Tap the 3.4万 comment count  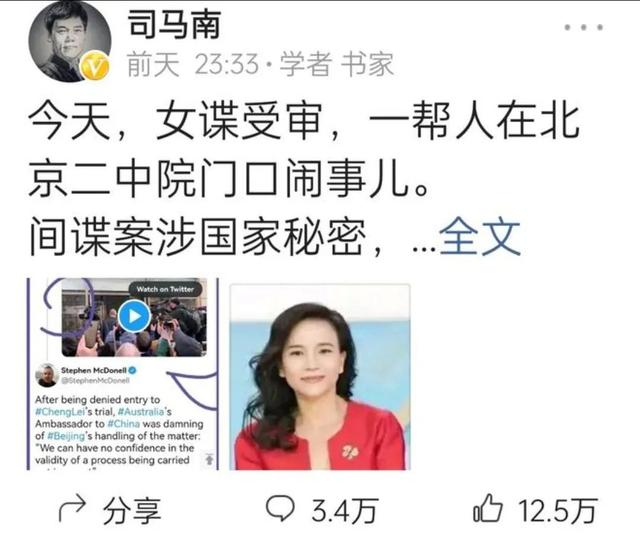pos(345,511)
